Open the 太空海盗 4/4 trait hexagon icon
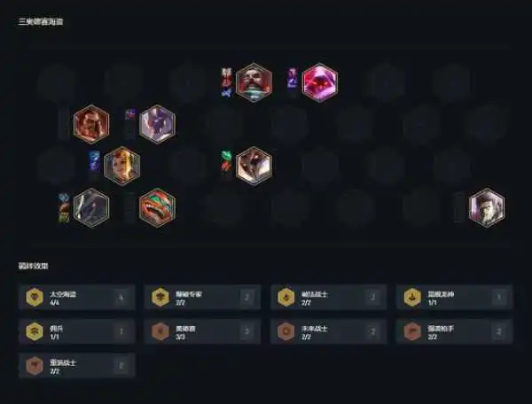 [35, 297]
